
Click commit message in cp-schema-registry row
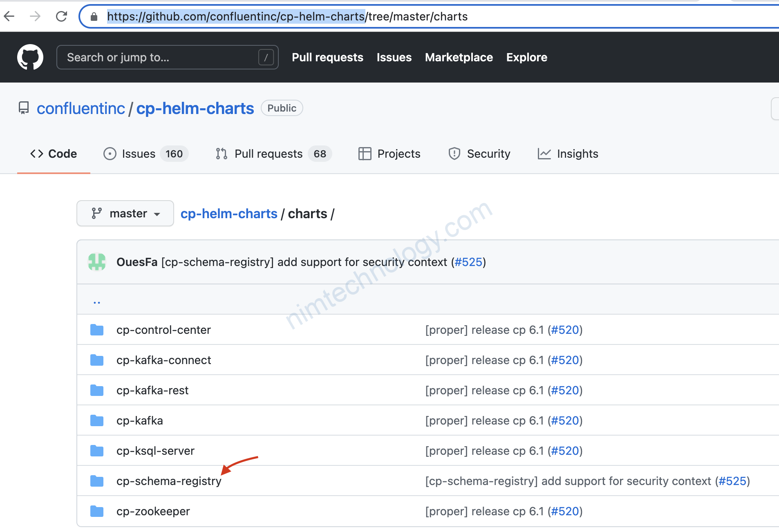(569, 481)
